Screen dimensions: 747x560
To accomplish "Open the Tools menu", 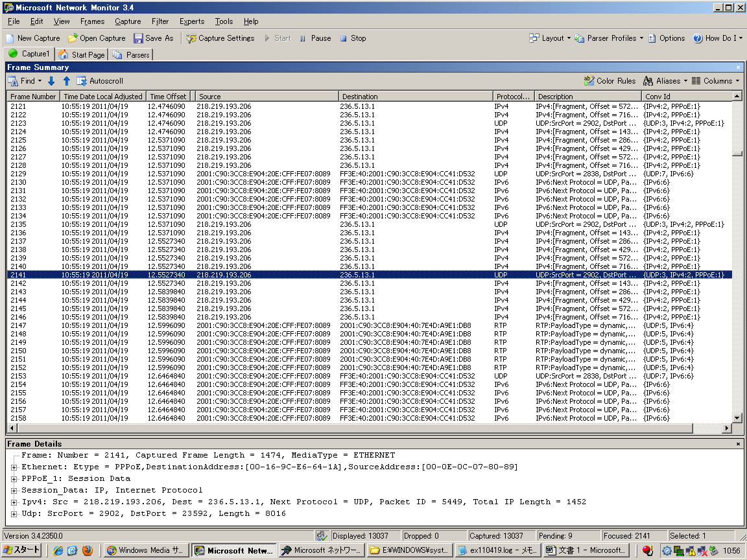I will point(224,21).
